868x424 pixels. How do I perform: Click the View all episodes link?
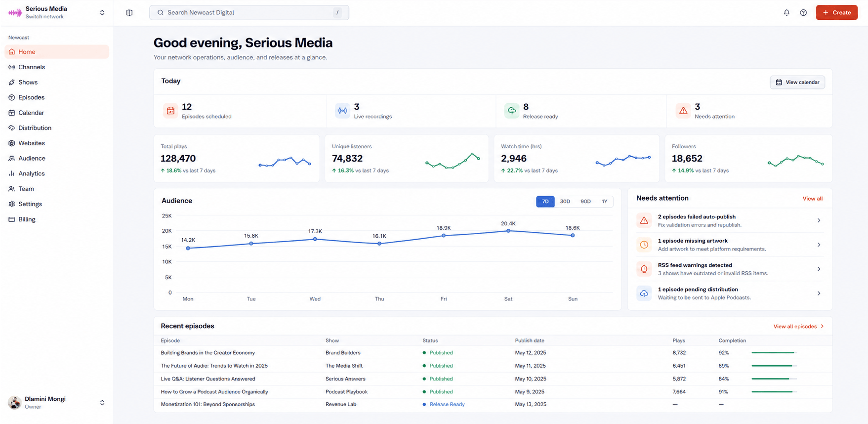tap(799, 327)
